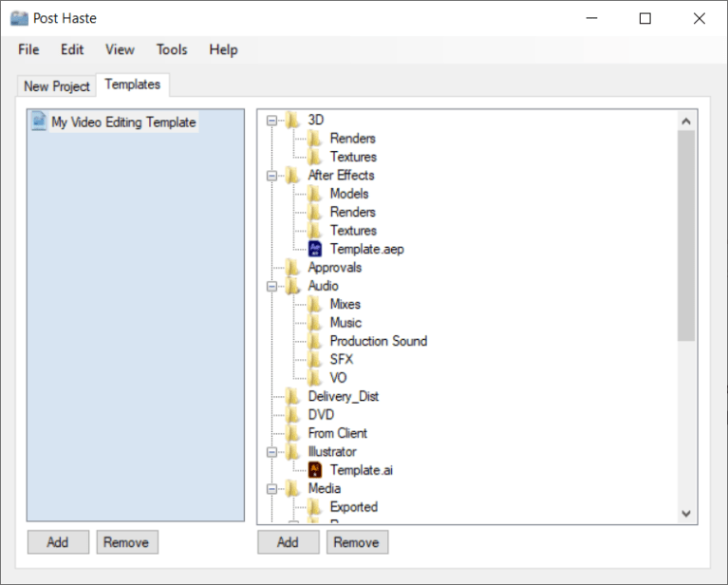Screen dimensions: 728x585
Task: Collapse the 3D folder tree node
Action: tap(272, 121)
